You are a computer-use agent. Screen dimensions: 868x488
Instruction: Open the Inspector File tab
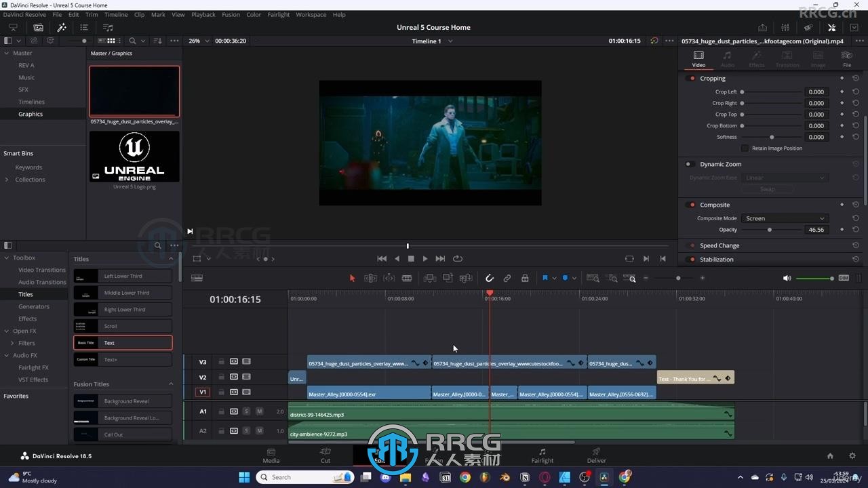click(x=847, y=59)
